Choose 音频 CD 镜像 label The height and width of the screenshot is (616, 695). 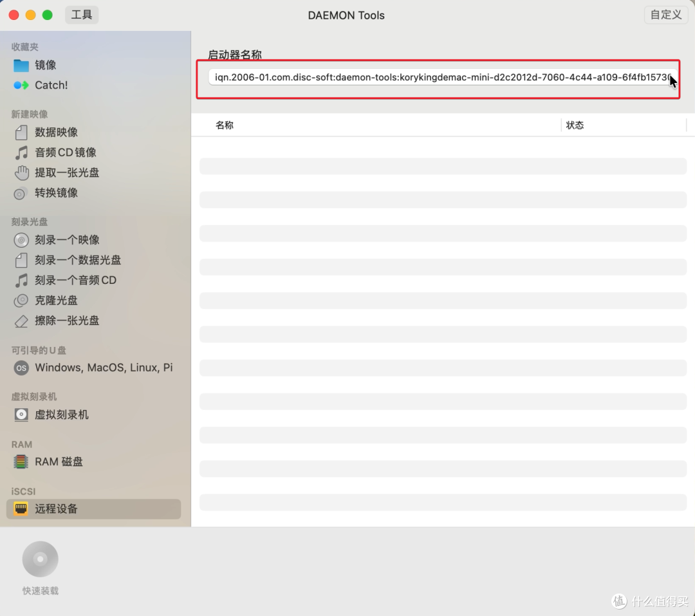tap(66, 153)
